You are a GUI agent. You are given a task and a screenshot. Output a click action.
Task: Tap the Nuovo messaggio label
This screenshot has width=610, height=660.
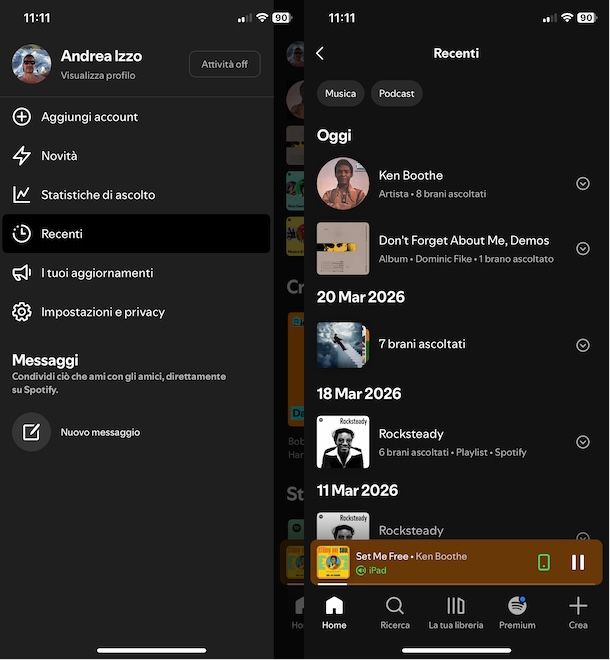(x=100, y=432)
